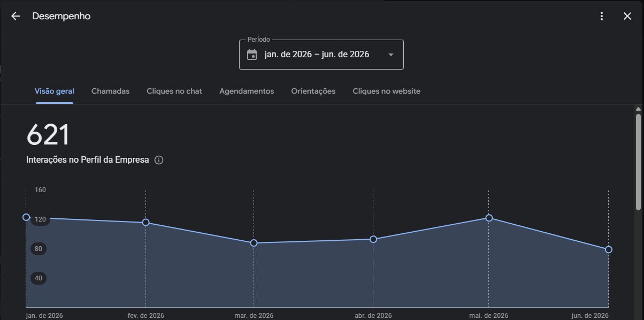Click the abr. de 2026 x-axis label

point(373,315)
